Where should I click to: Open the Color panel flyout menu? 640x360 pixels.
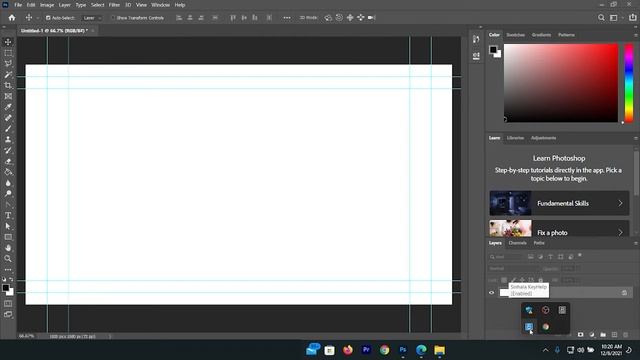coord(636,35)
